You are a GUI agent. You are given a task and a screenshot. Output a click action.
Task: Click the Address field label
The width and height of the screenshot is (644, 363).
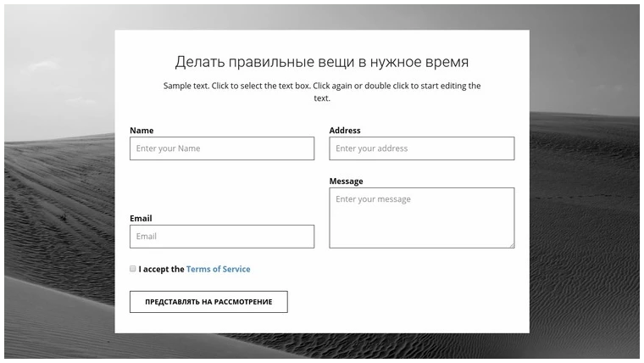[345, 131]
